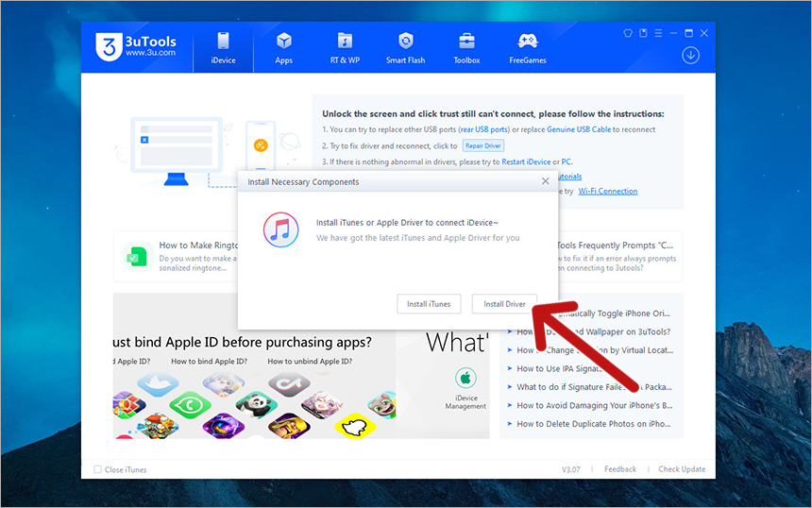The width and height of the screenshot is (812, 508).
Task: Open How to Use IPA Signature article
Action: coord(559,368)
